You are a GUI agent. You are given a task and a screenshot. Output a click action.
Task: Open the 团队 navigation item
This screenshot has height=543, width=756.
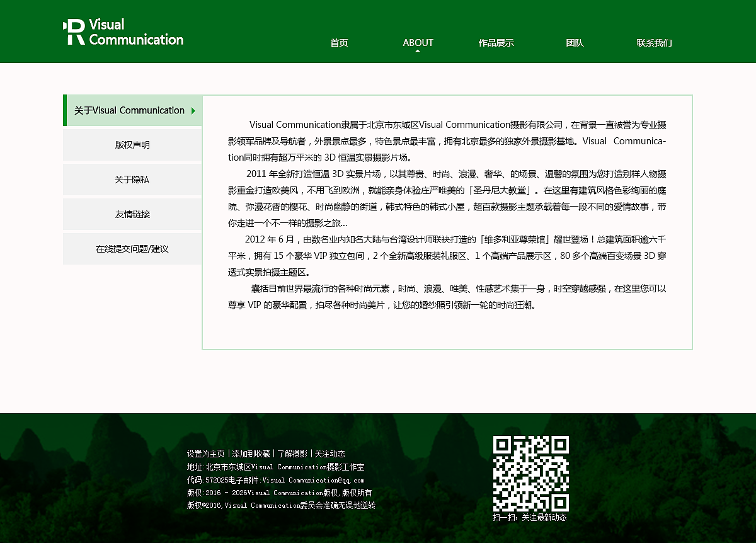coord(575,43)
